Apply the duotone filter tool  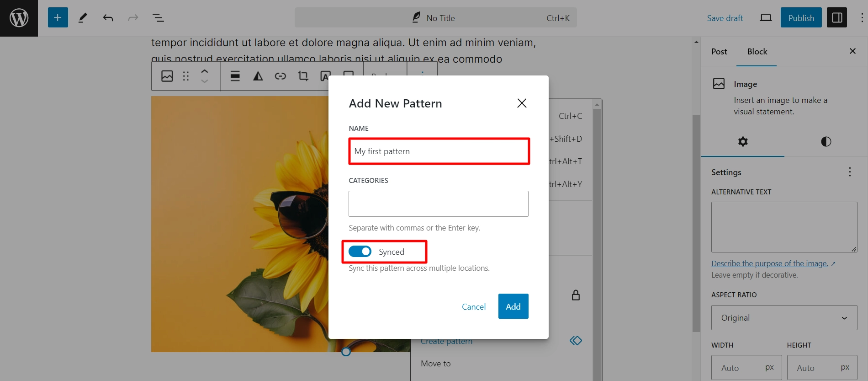pos(258,76)
